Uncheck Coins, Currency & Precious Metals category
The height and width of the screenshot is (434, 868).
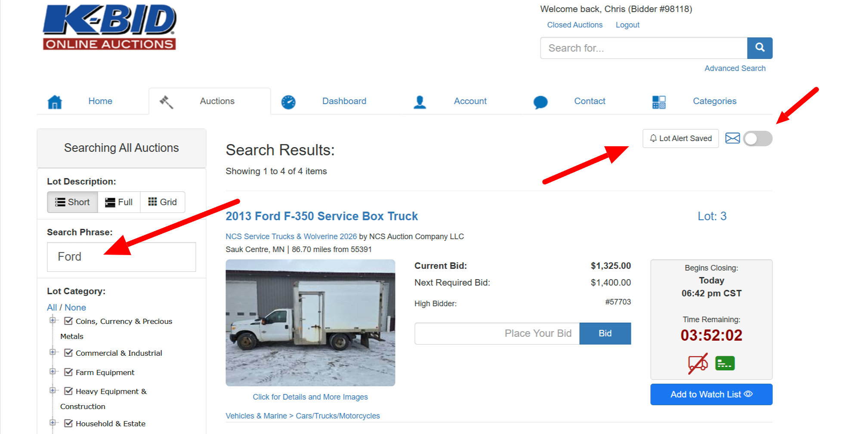(x=68, y=321)
